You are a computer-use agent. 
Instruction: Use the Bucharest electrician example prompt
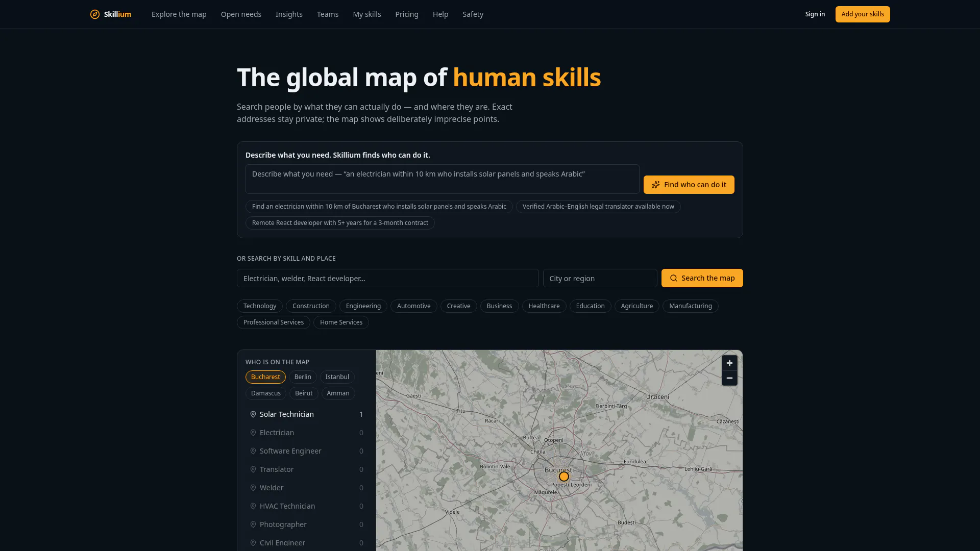click(379, 207)
